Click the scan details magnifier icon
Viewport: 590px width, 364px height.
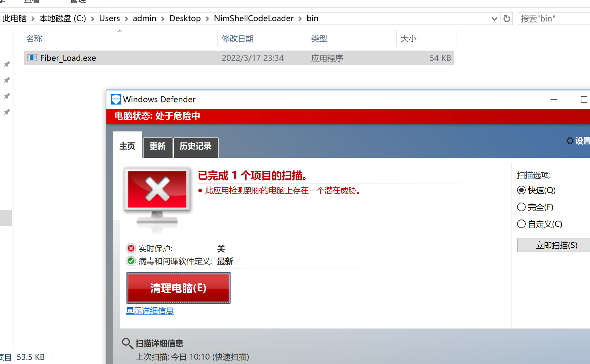click(x=127, y=343)
